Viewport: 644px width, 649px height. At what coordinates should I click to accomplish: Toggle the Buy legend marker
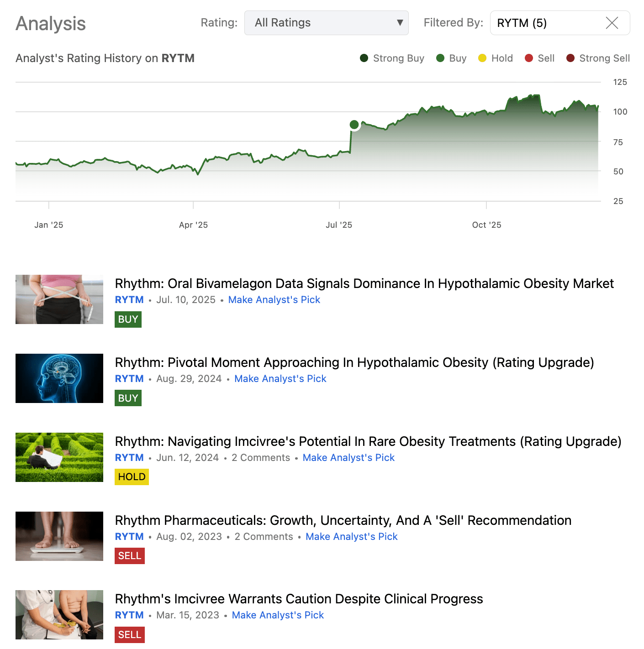440,58
